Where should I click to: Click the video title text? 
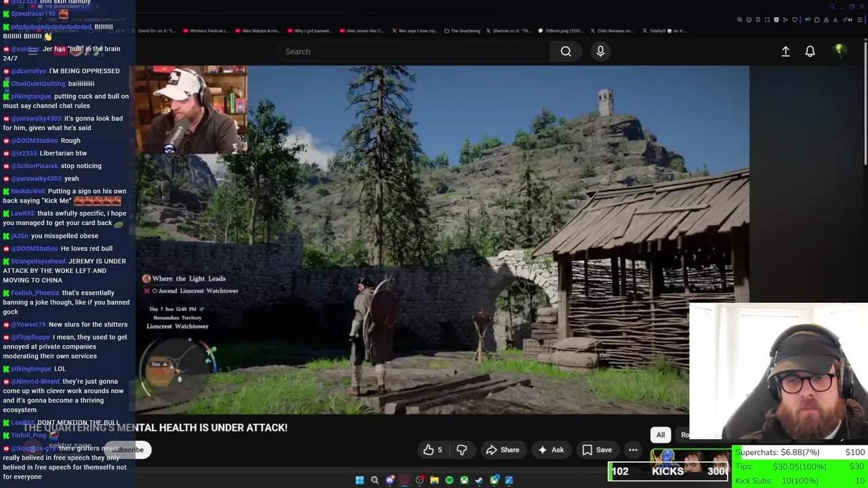click(155, 428)
